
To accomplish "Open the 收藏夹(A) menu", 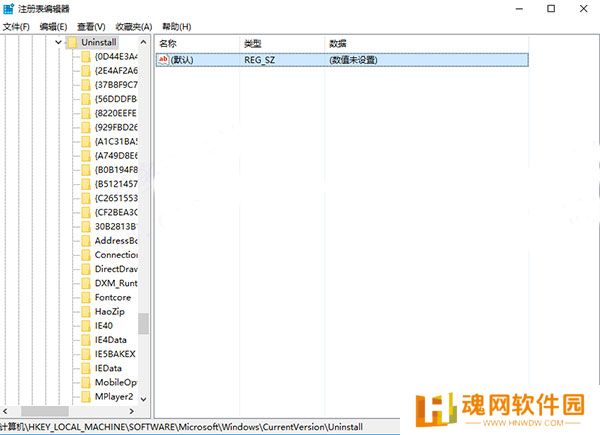I will pyautogui.click(x=134, y=27).
